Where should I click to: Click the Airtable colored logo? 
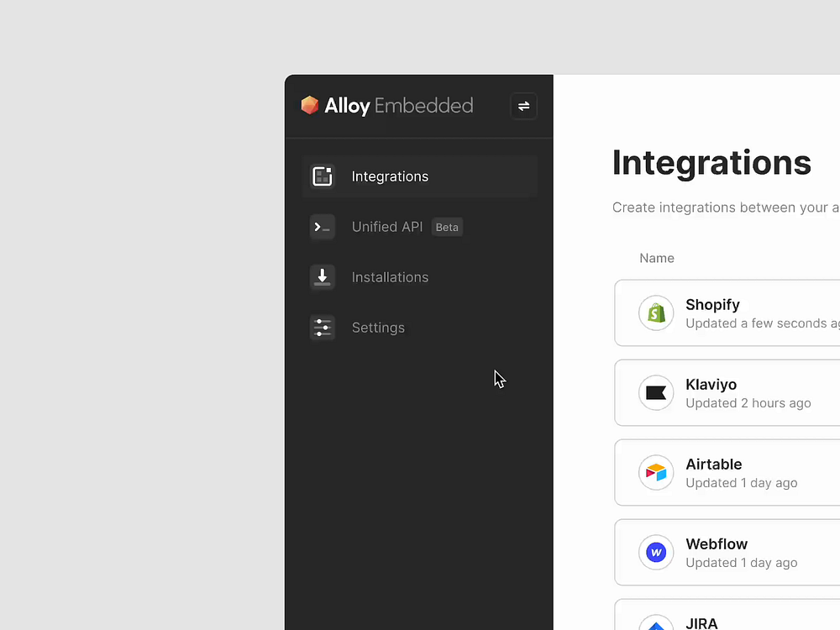(x=656, y=472)
